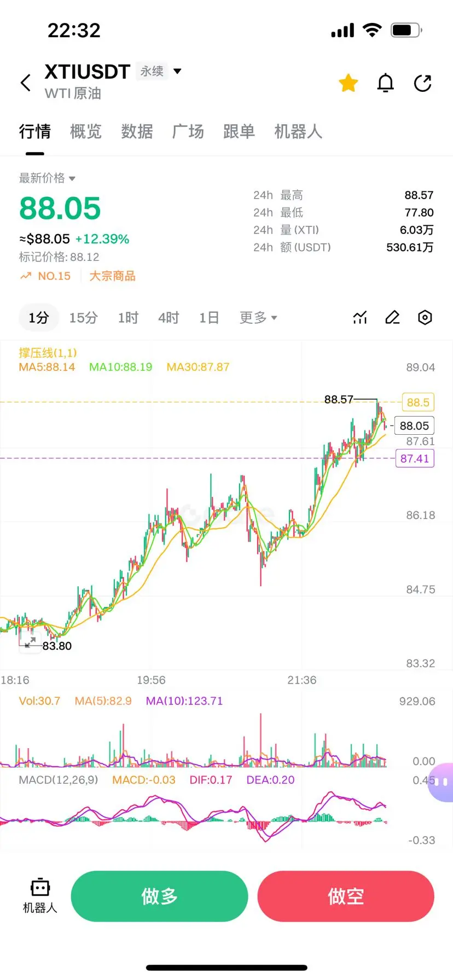Tap the floating purple side widget

tap(441, 782)
